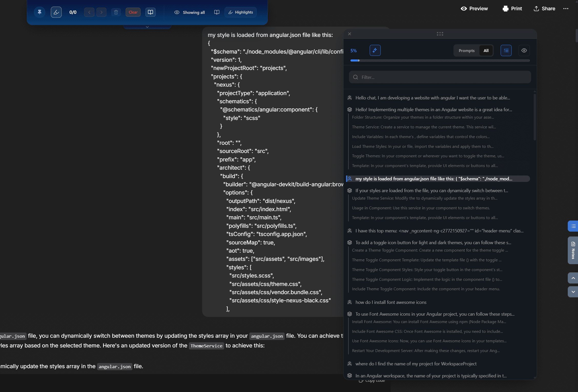This screenshot has width=578, height=392.
Task: Select the highlighter pen tool
Action: (x=56, y=12)
